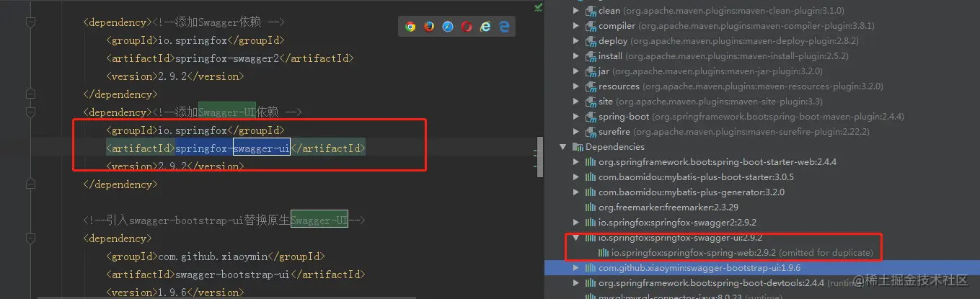The width and height of the screenshot is (980, 299).
Task: Click the compiler plugin icon
Action: 591,26
